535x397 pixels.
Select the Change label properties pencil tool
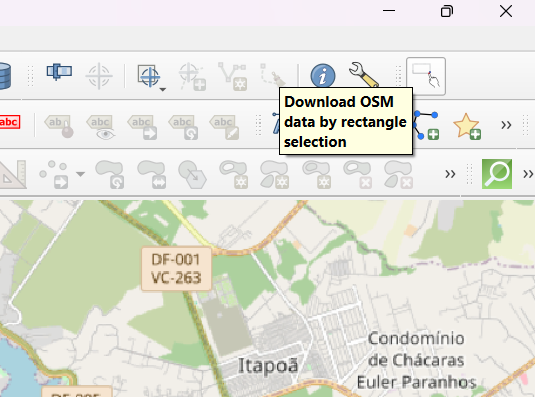point(224,127)
